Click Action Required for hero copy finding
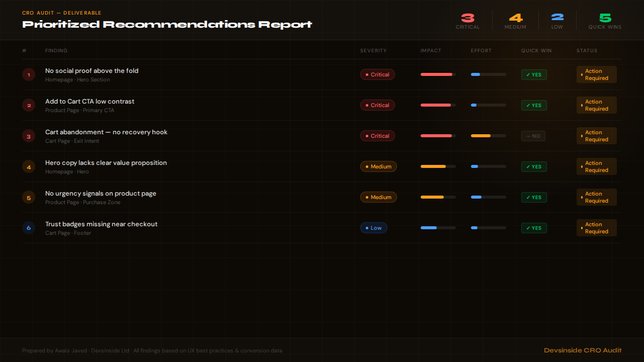Image resolution: width=644 pixels, height=362 pixels. (596, 166)
